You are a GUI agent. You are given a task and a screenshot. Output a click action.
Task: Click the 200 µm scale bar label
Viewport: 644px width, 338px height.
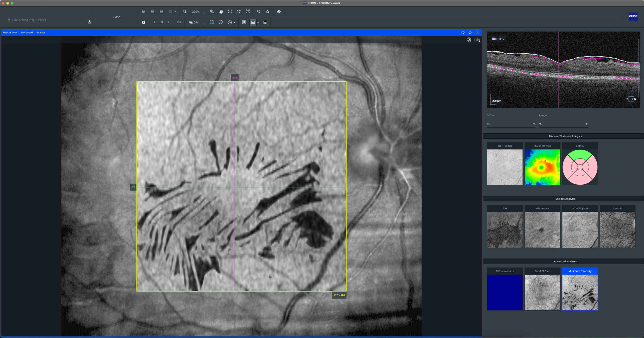[x=497, y=101]
